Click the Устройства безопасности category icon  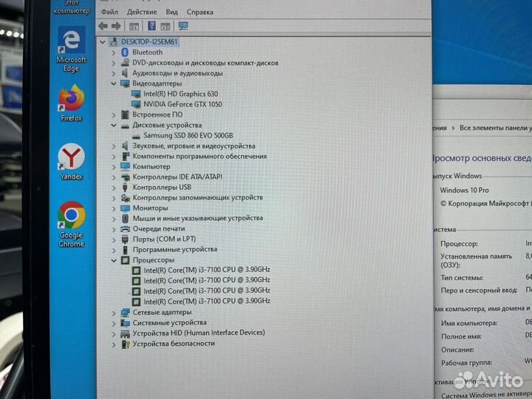tap(126, 344)
